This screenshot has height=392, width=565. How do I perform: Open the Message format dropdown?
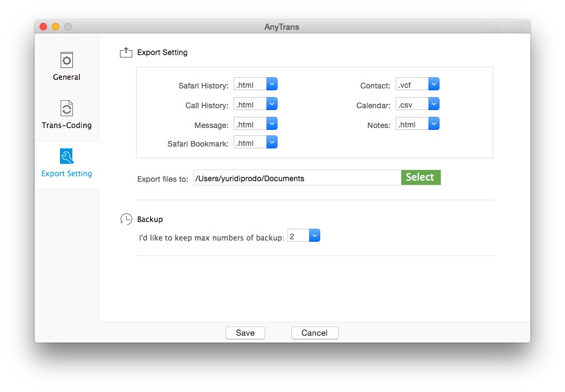coord(255,124)
